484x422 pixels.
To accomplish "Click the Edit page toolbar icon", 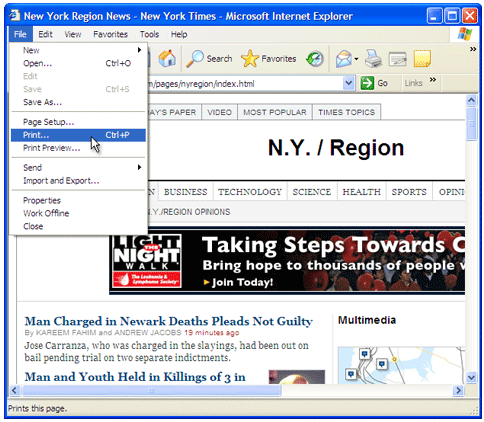I will (x=397, y=59).
